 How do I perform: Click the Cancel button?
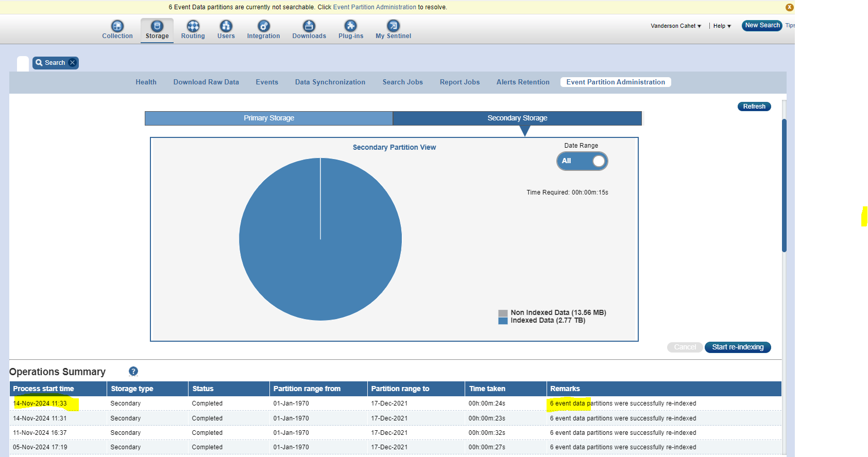685,347
